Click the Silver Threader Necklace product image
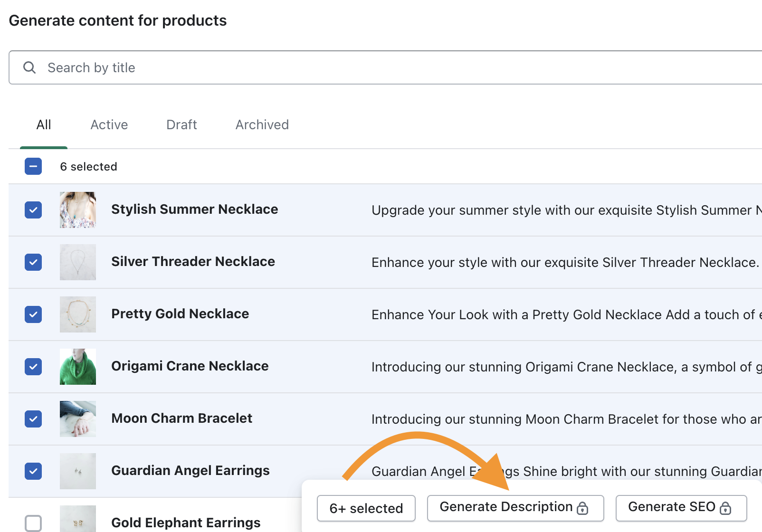Image resolution: width=762 pixels, height=532 pixels. (x=77, y=262)
